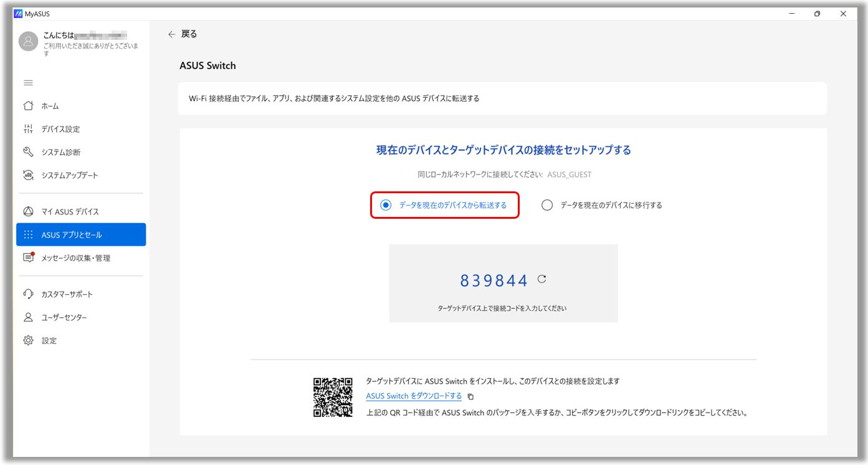Screen dimensions: 868x465
Task: Click the ターゲットデバイス上で接続コードを入力してください instruction
Action: click(502, 308)
